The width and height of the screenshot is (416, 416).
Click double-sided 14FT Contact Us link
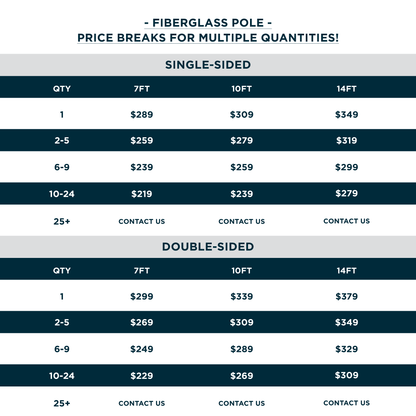pyautogui.click(x=347, y=403)
